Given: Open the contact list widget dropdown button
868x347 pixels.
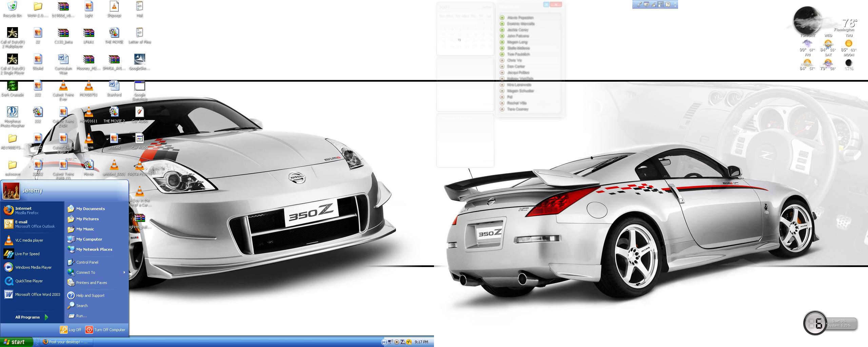Looking at the screenshot, I should tap(546, 4).
